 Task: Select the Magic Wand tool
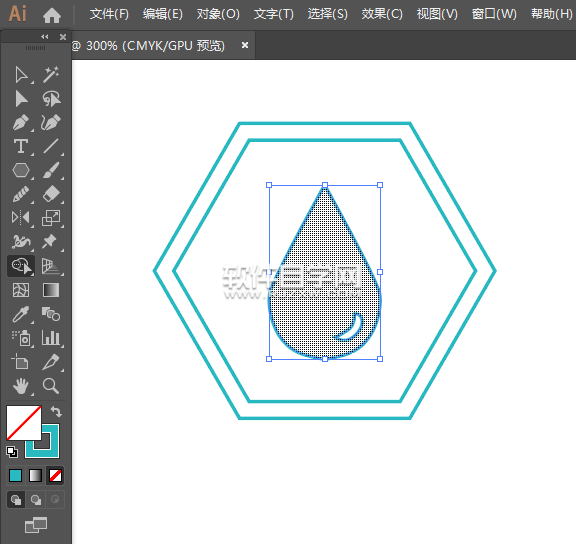coord(51,75)
